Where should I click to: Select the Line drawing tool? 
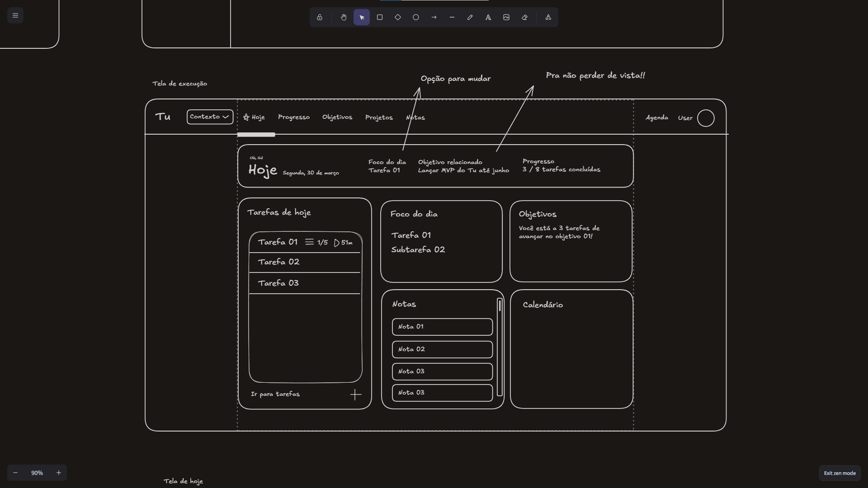pyautogui.click(x=452, y=17)
